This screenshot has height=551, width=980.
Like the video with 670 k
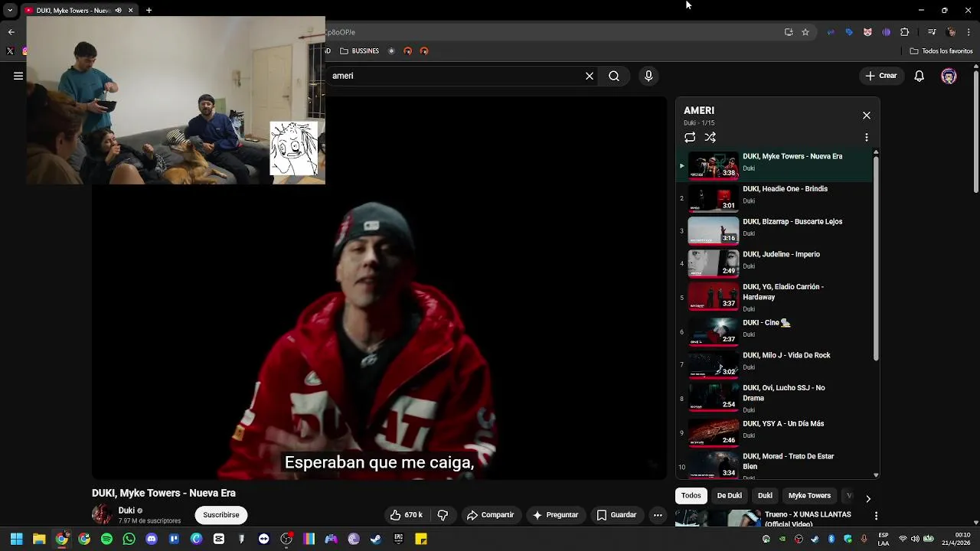pos(407,515)
